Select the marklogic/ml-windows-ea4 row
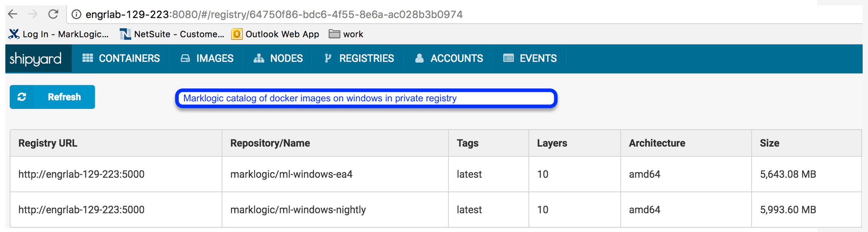 point(291,174)
